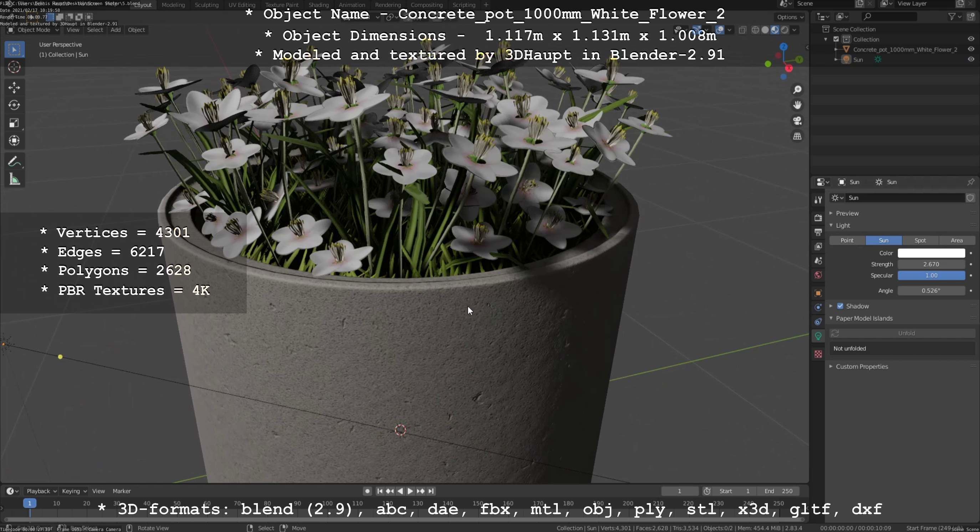
Task: Select the Transform tool
Action: [x=15, y=141]
